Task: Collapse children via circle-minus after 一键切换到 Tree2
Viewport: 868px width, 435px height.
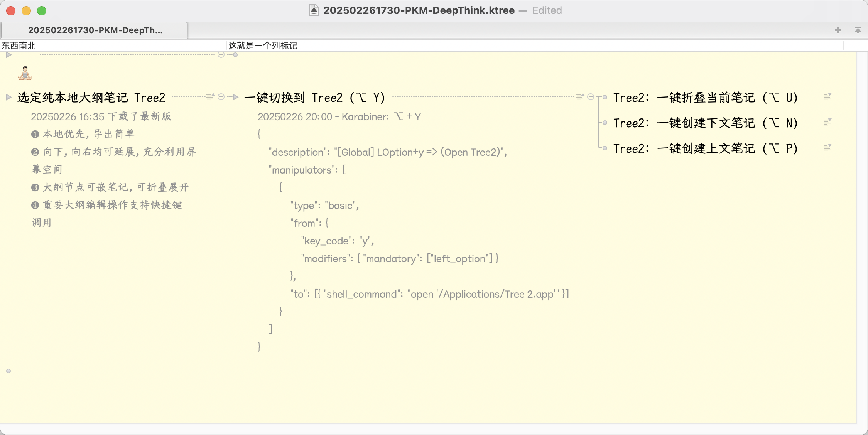Action: point(590,97)
